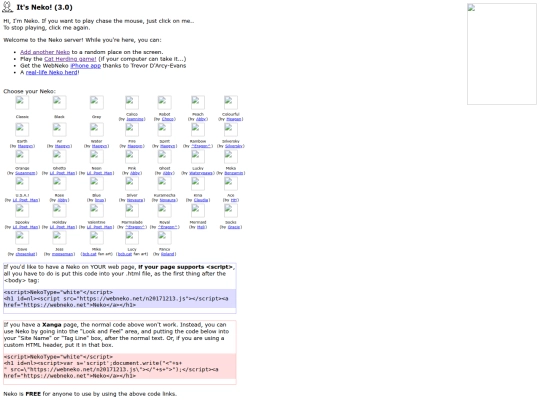The width and height of the screenshot is (540, 405).
Task: Choose the Lucky Neko image
Action: click(x=198, y=157)
